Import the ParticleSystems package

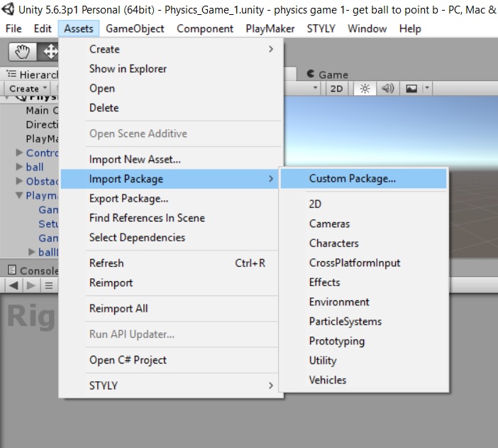(x=364, y=322)
